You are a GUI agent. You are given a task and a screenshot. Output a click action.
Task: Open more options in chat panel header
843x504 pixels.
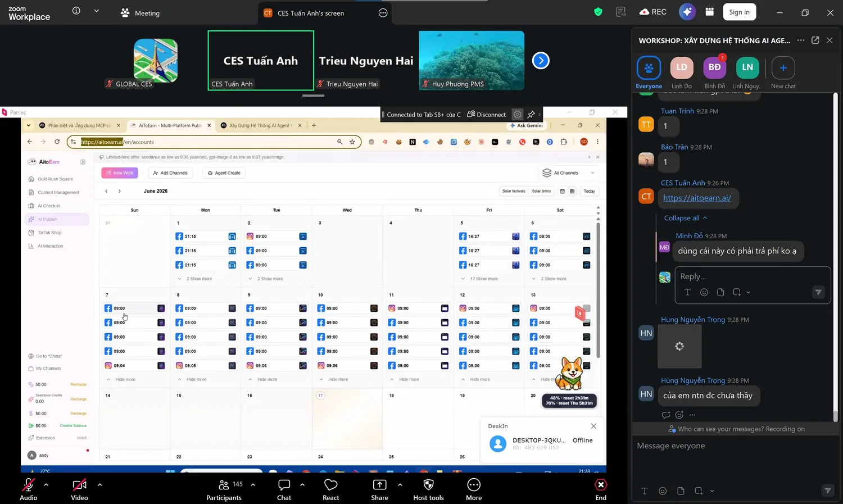coord(801,40)
